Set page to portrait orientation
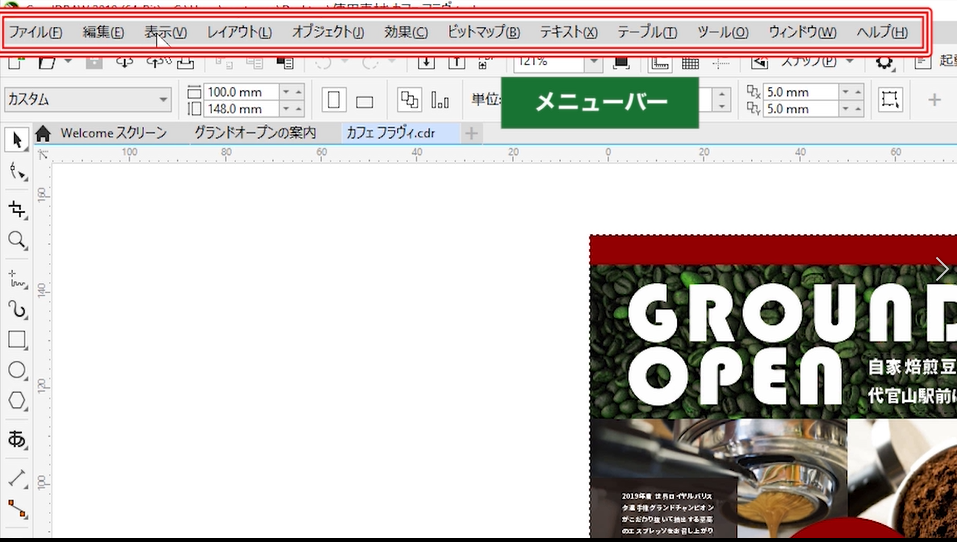 pos(334,100)
